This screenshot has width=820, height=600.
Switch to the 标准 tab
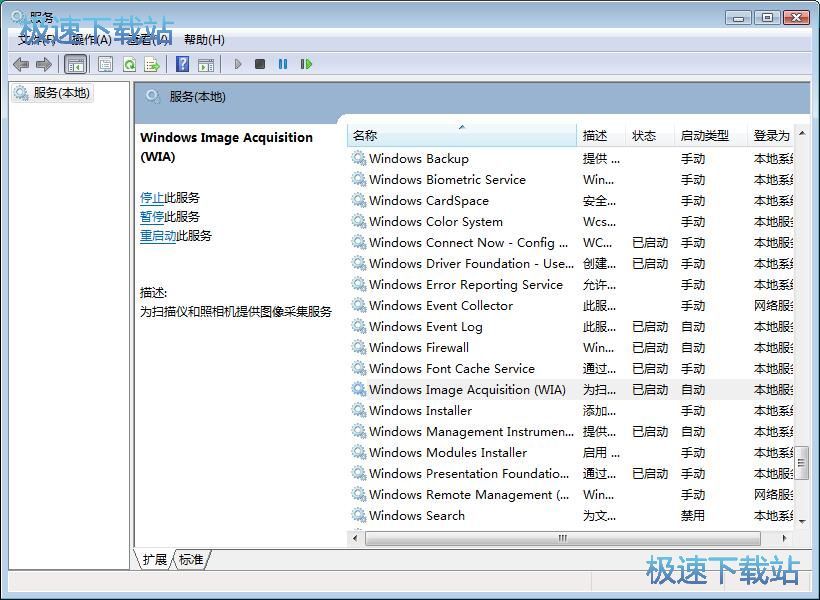[x=191, y=560]
